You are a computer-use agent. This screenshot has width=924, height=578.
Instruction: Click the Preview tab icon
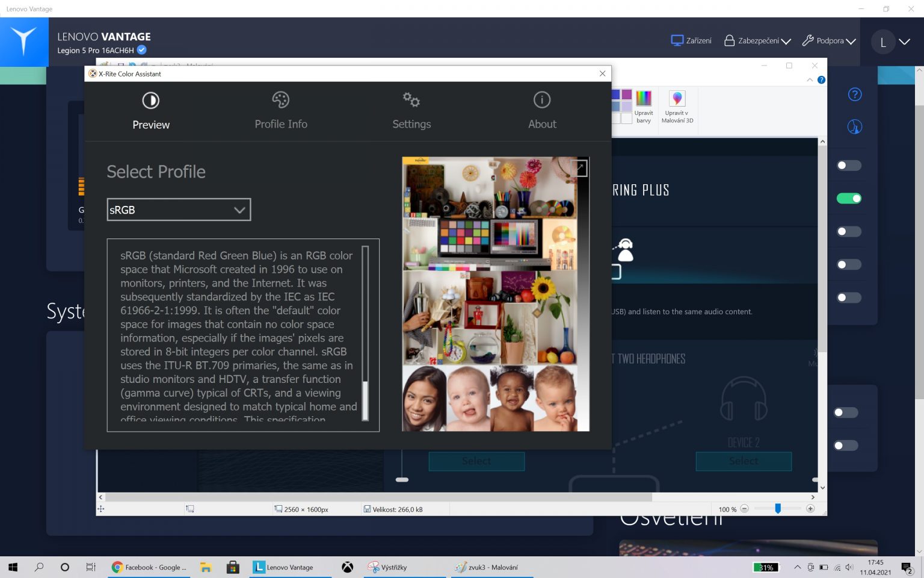click(150, 100)
